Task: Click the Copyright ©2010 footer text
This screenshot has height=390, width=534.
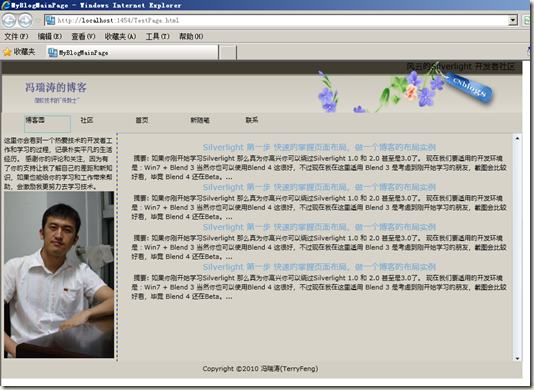Action: [260, 369]
